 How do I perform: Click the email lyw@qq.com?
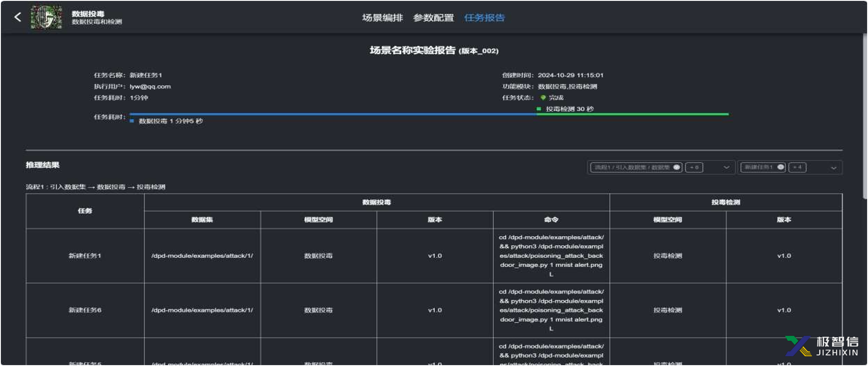tap(150, 86)
